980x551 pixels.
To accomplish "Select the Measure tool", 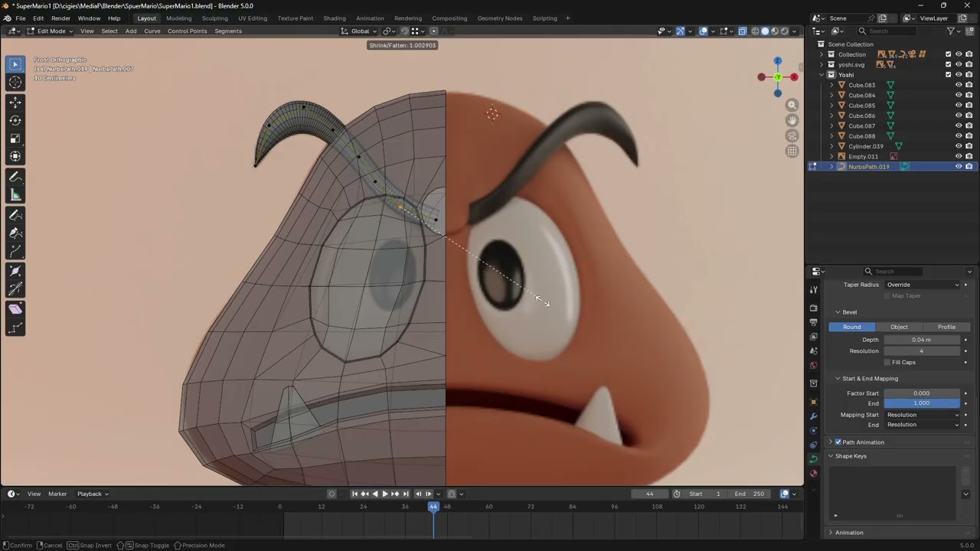I will [x=15, y=195].
